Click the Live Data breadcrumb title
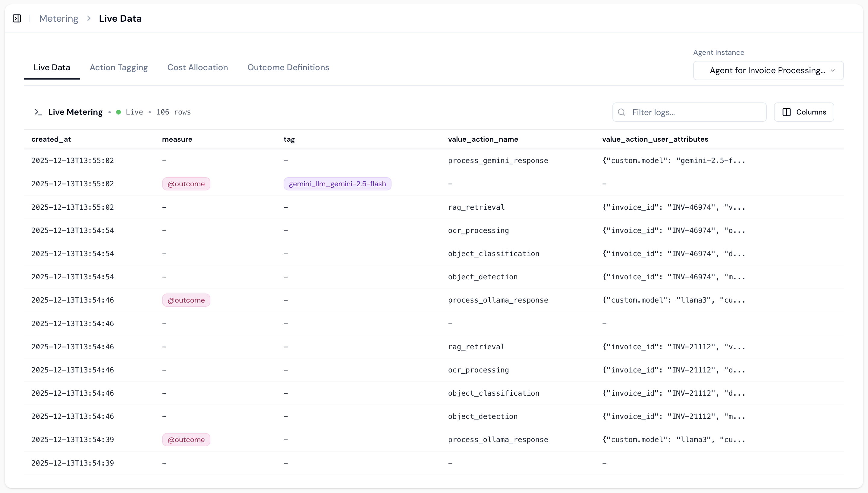Image resolution: width=868 pixels, height=493 pixels. pos(120,18)
